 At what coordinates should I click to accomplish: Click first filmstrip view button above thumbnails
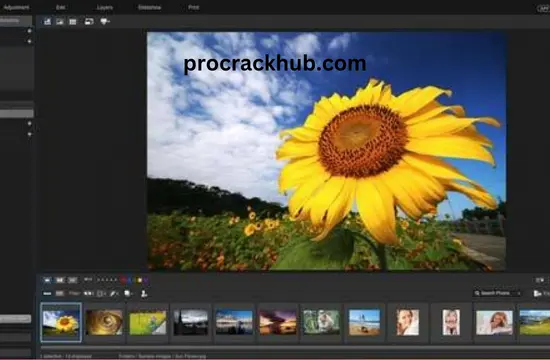(47, 280)
